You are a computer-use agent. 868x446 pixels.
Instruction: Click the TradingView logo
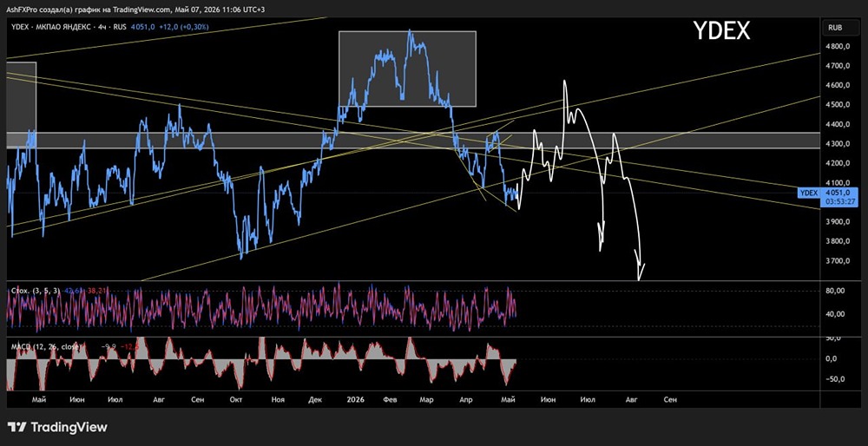tap(57, 427)
